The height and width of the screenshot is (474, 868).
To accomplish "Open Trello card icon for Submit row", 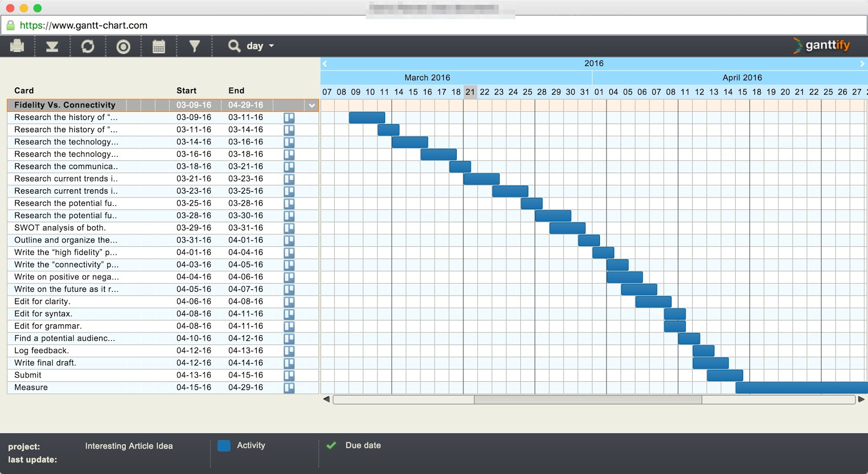I will [289, 375].
